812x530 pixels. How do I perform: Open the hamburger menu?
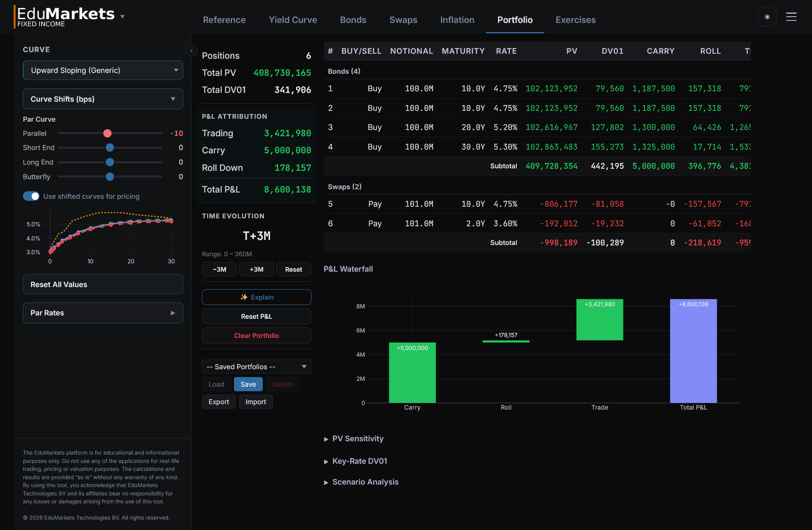[792, 17]
